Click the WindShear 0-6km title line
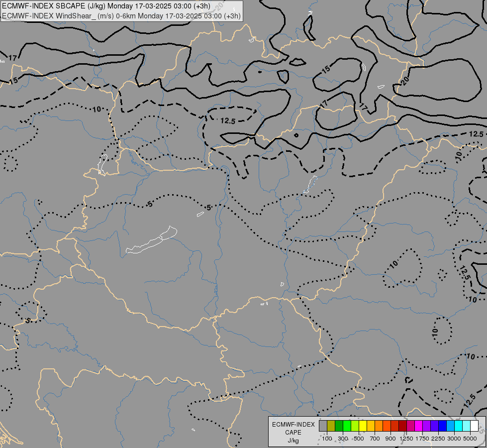The height and width of the screenshot is (448, 487). pos(121,16)
